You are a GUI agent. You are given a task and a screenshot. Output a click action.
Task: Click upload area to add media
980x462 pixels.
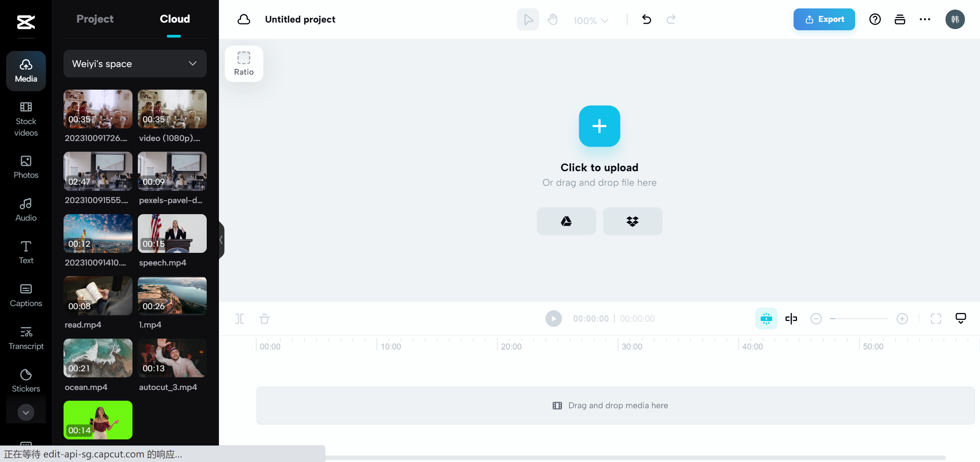pyautogui.click(x=599, y=126)
